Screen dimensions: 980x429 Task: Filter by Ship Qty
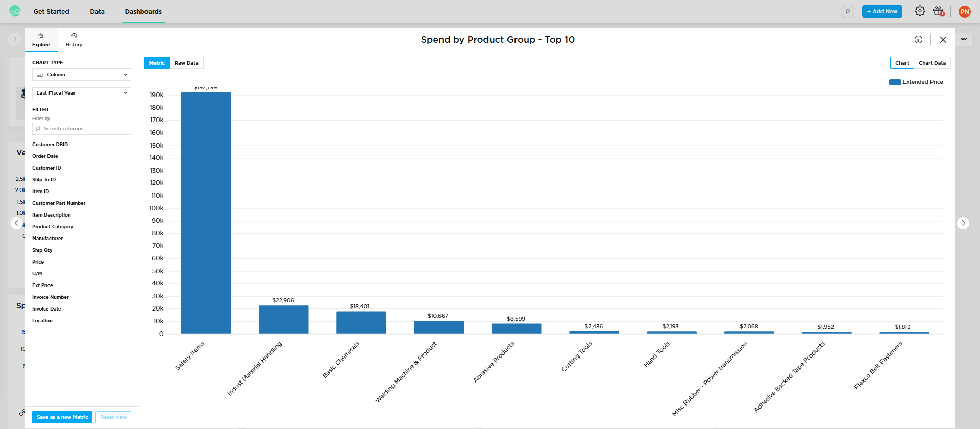pos(42,250)
